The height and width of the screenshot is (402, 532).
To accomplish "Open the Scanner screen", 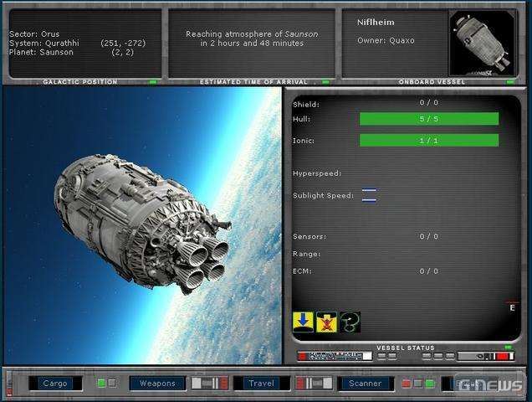I will [x=366, y=384].
